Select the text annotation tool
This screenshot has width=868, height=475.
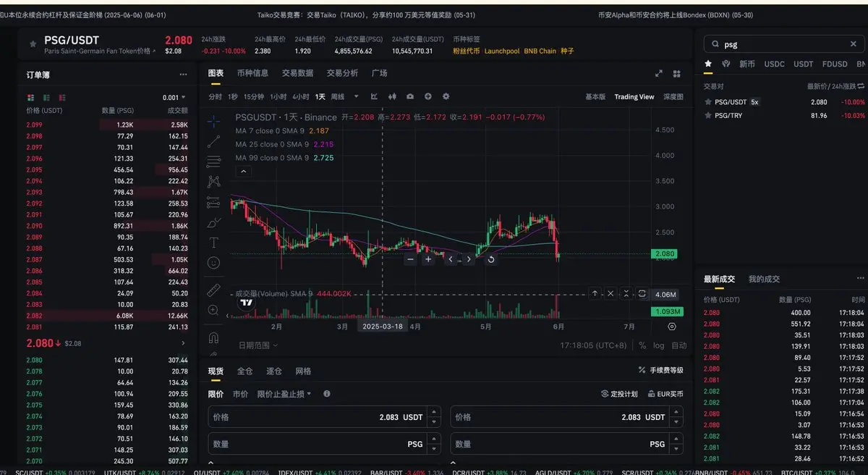click(213, 243)
